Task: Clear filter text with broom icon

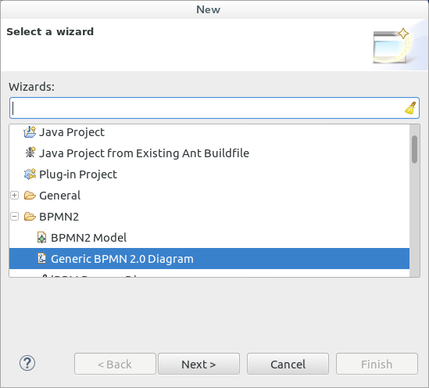Action: 410,108
